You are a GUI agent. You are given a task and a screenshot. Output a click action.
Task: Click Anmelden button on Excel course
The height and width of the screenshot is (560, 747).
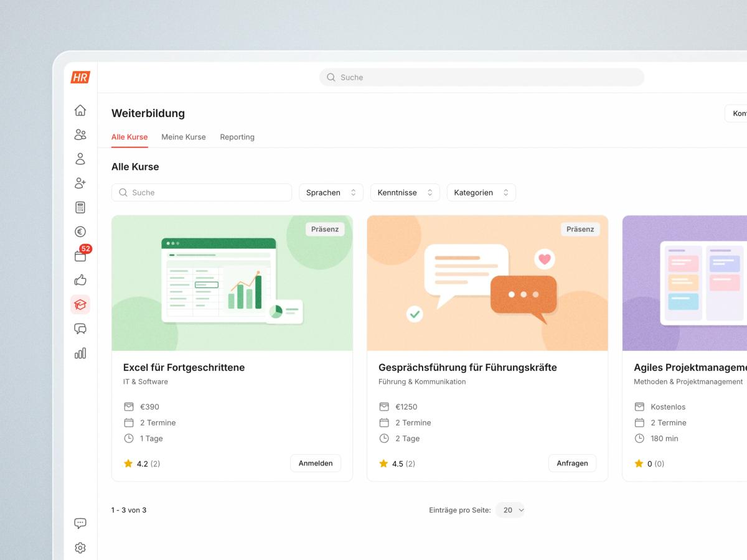pyautogui.click(x=316, y=463)
